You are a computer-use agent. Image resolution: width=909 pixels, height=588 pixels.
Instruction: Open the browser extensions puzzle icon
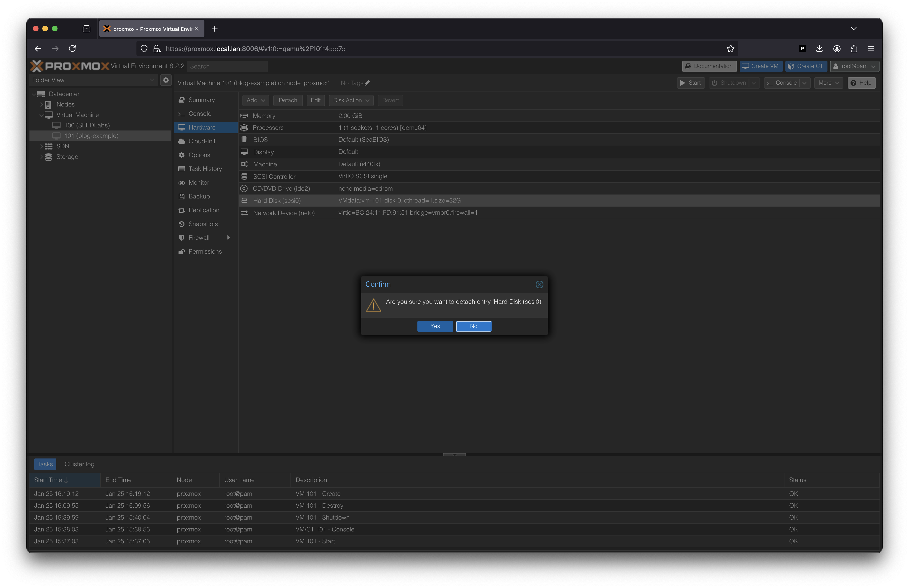(854, 48)
